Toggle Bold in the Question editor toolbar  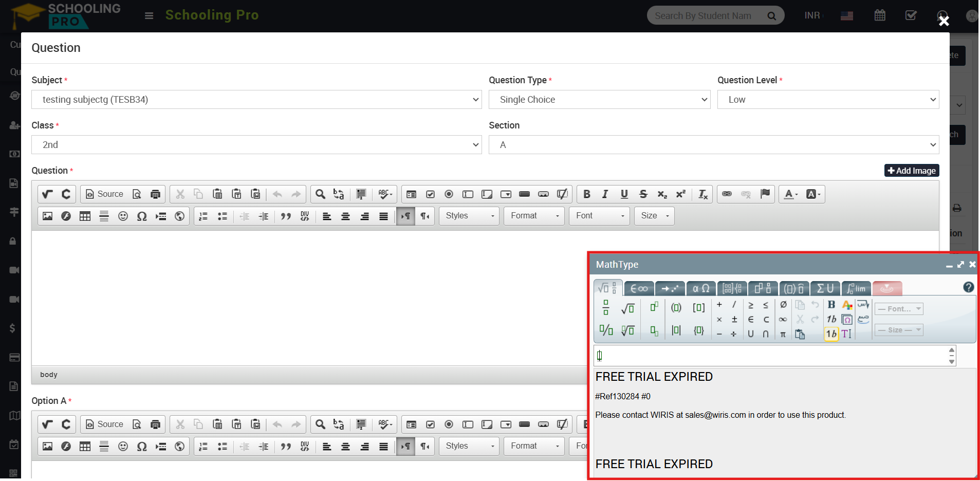coord(587,194)
